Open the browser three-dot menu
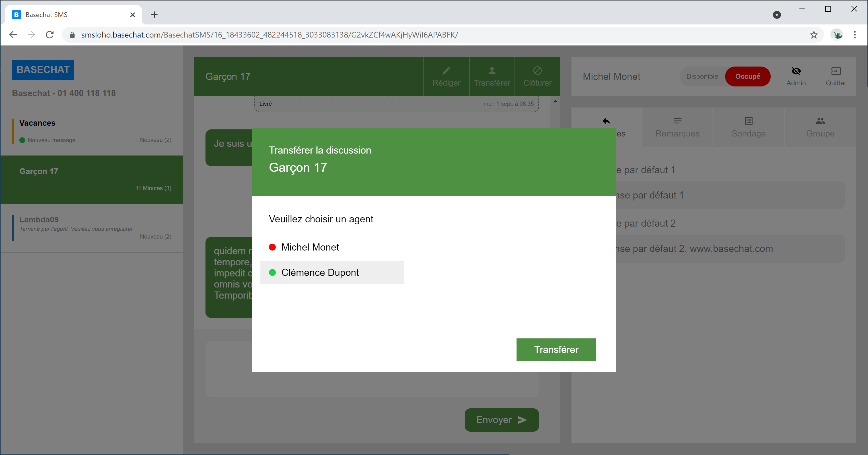 tap(855, 35)
